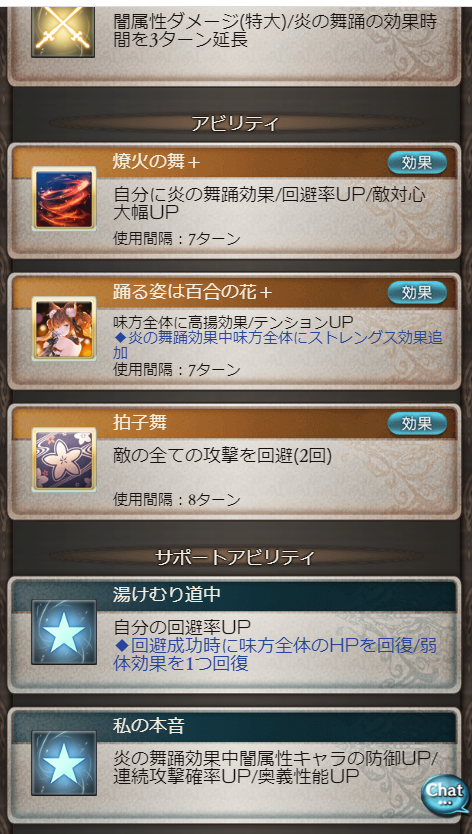Screen dimensions: 472x834
Task: Click the star icon for 湯けむり道中
Action: click(x=64, y=632)
